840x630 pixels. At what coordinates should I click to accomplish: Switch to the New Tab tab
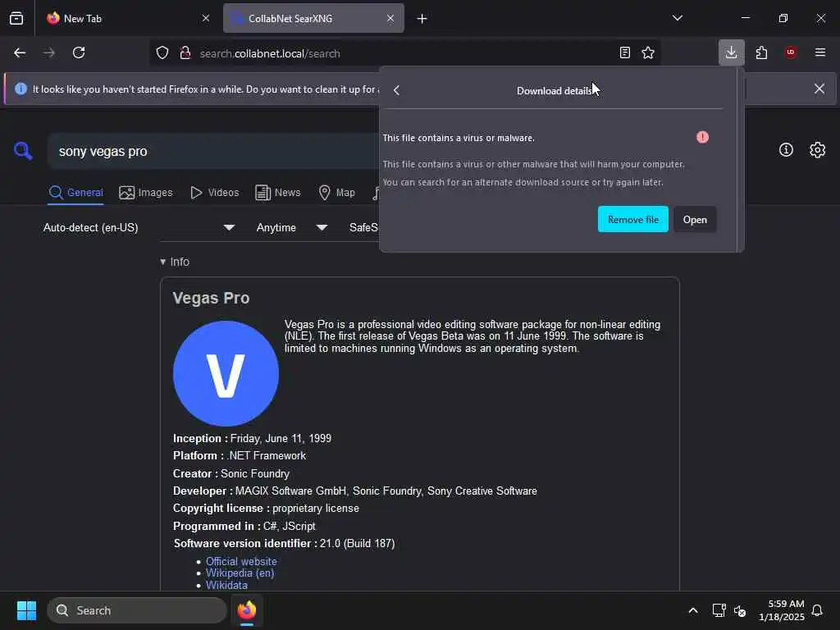click(127, 18)
